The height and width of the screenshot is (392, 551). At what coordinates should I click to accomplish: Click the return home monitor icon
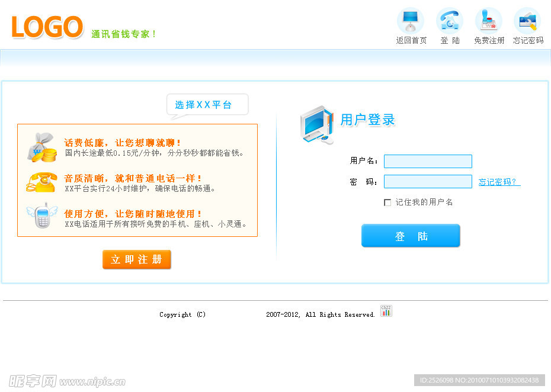click(x=410, y=21)
